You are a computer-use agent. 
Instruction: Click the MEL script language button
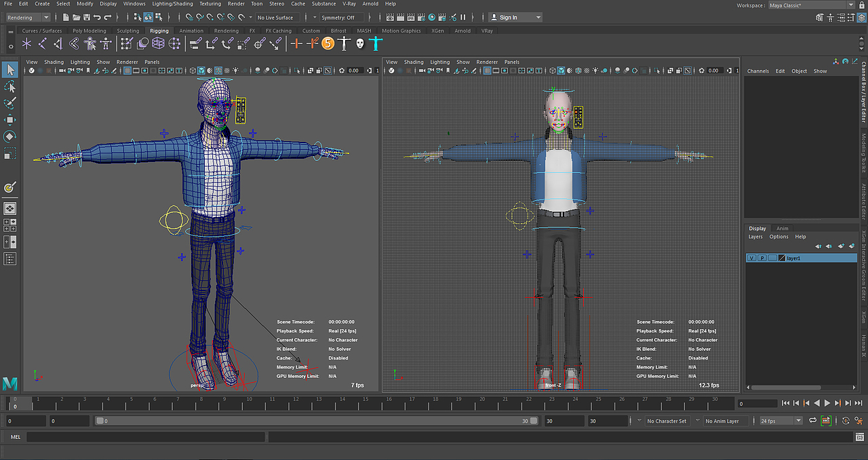coord(16,437)
